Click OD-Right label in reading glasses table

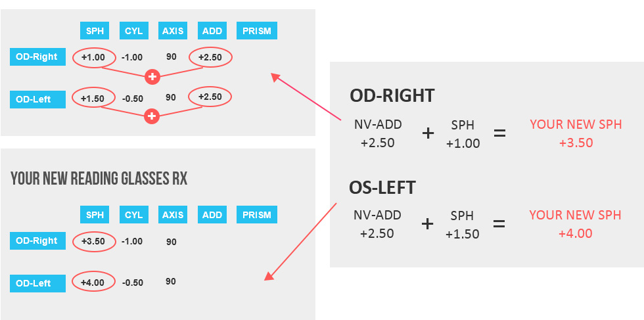[38, 240]
